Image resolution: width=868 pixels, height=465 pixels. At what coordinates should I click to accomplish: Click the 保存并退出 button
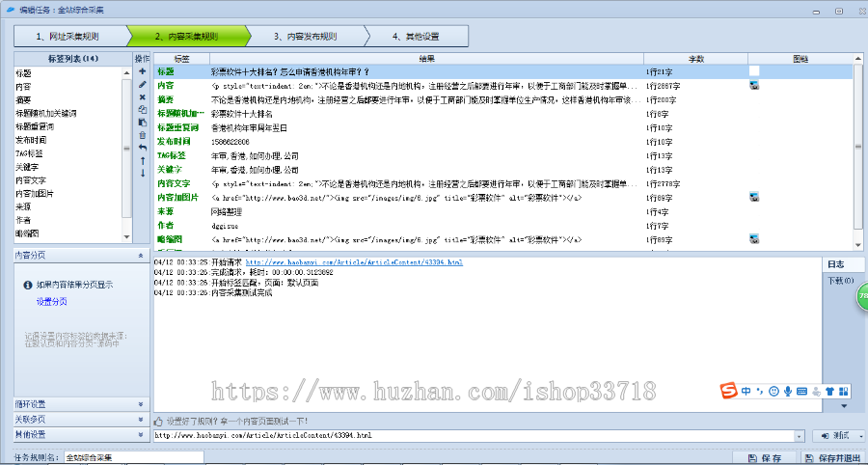click(x=834, y=458)
